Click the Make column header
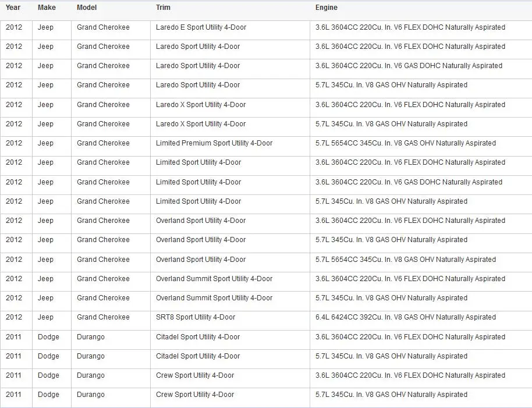The height and width of the screenshot is (408, 532). click(47, 8)
